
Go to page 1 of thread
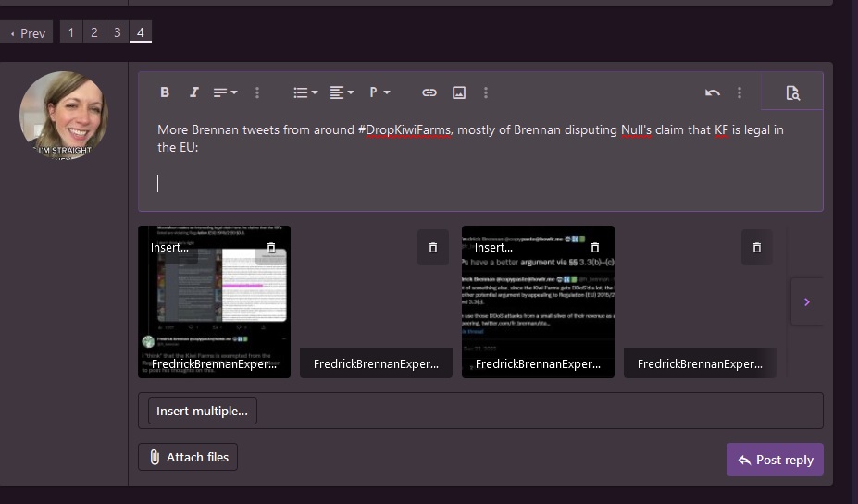[71, 32]
